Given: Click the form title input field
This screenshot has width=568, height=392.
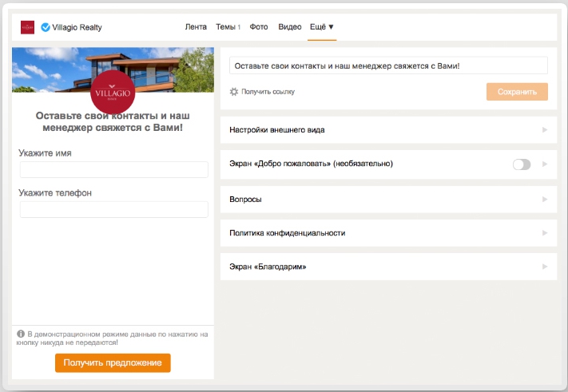Looking at the screenshot, I should pos(388,65).
